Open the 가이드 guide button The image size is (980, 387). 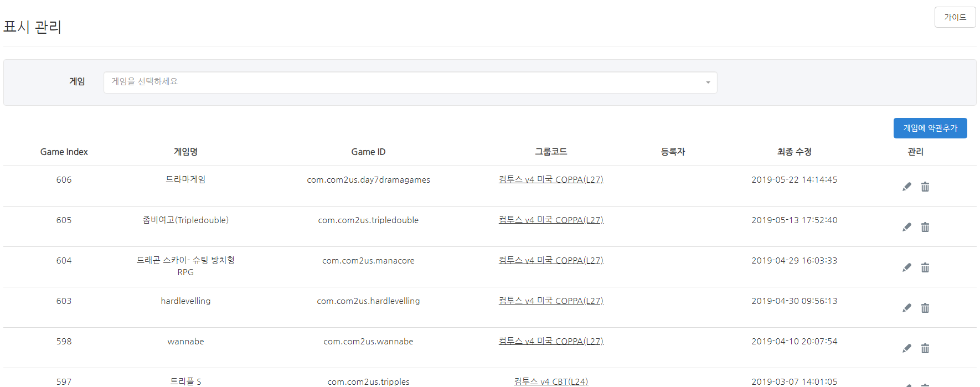pyautogui.click(x=955, y=17)
